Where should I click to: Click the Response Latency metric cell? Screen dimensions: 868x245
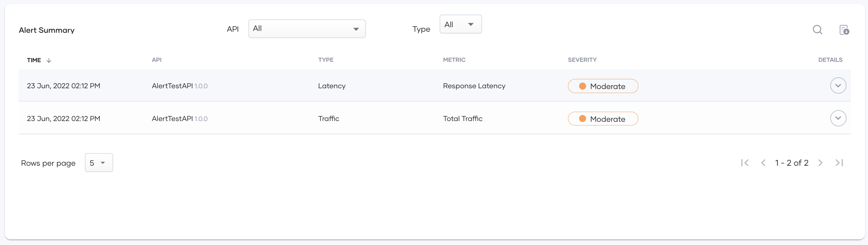click(x=474, y=86)
